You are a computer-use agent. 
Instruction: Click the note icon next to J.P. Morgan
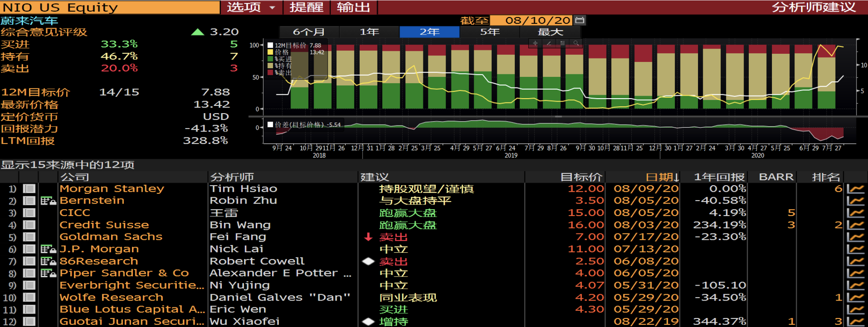[x=48, y=249]
